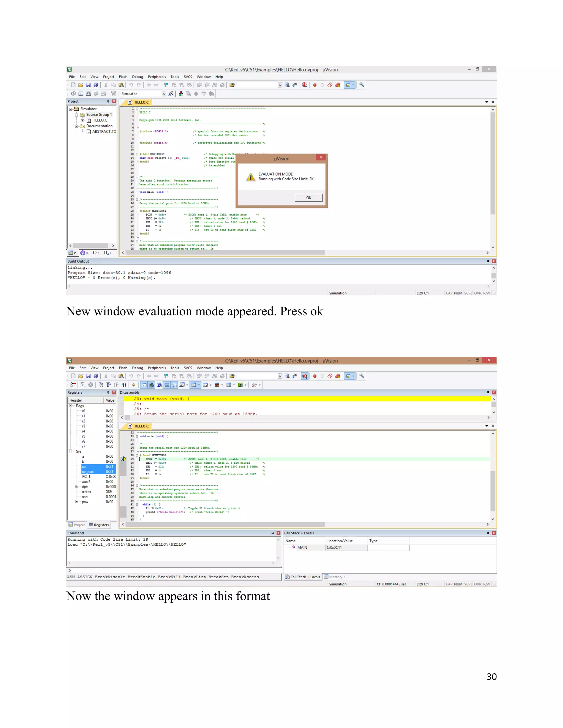Select the sp register row

point(98,466)
